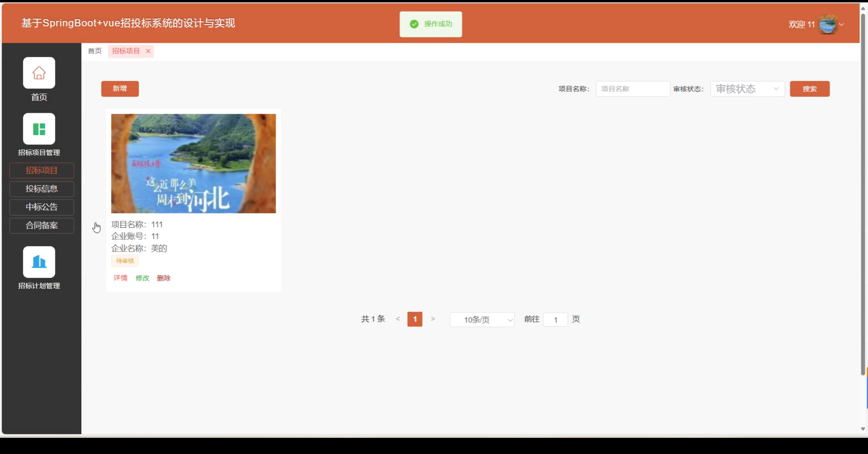Screen dimensions: 868x454
Task: Go to the next page arrow
Action: click(x=433, y=319)
